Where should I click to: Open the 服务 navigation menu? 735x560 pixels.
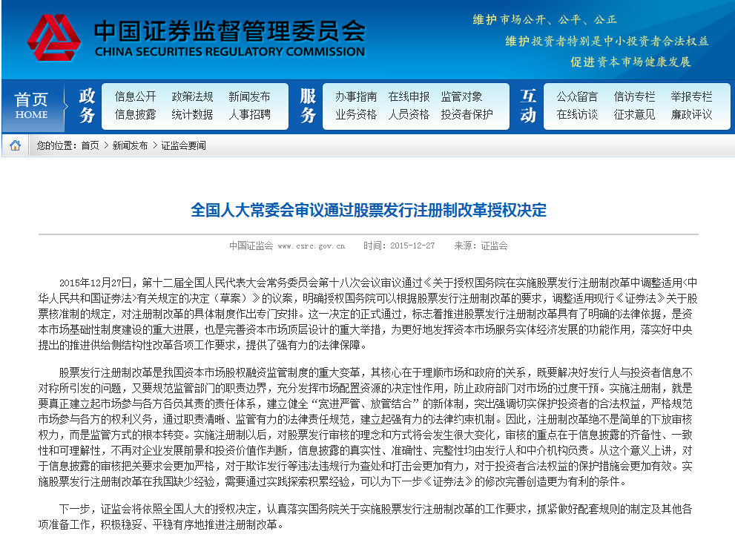tap(306, 104)
